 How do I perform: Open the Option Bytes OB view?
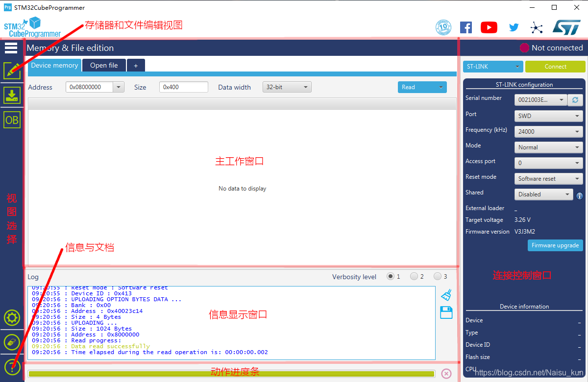[x=12, y=120]
